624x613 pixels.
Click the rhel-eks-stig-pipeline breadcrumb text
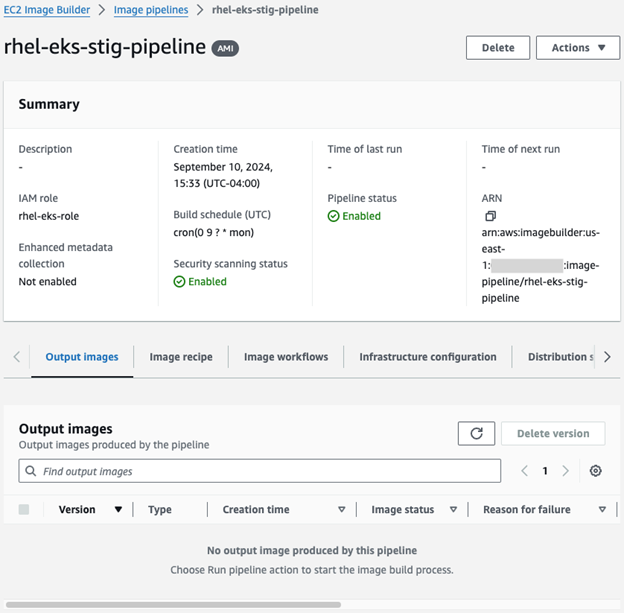[265, 10]
